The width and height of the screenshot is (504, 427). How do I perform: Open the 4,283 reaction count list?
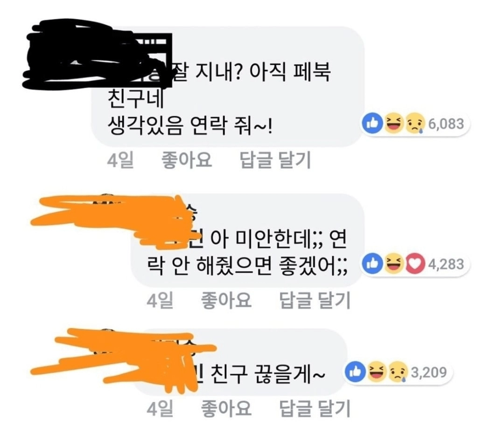(x=446, y=264)
